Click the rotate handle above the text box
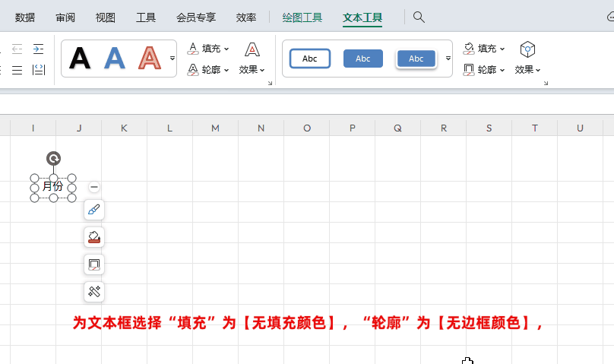 (x=53, y=158)
